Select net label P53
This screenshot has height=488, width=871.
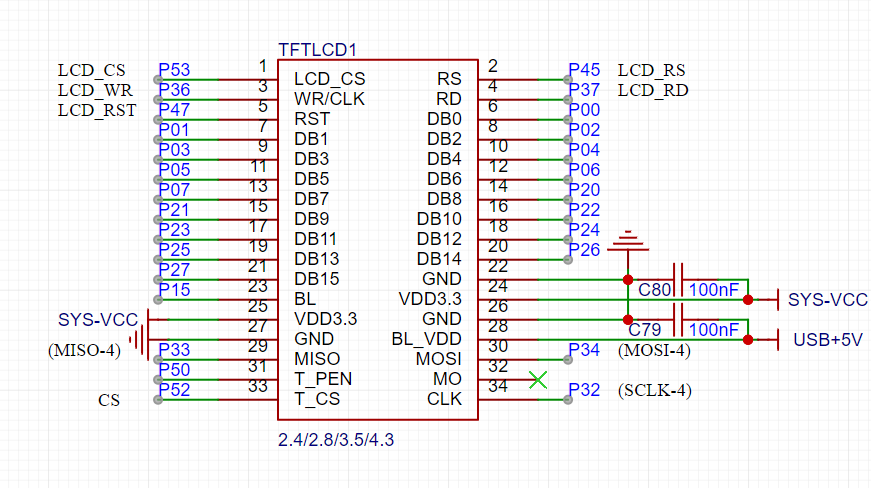click(174, 70)
